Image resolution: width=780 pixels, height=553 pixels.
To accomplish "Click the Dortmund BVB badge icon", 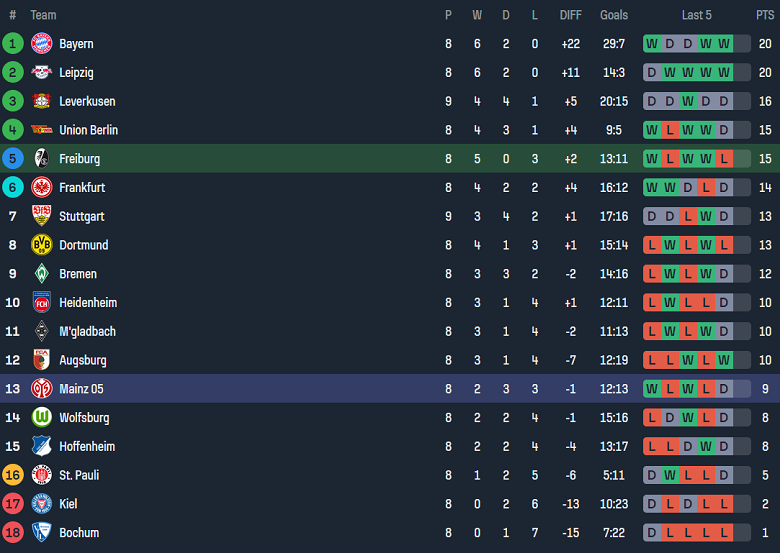I will click(x=41, y=245).
